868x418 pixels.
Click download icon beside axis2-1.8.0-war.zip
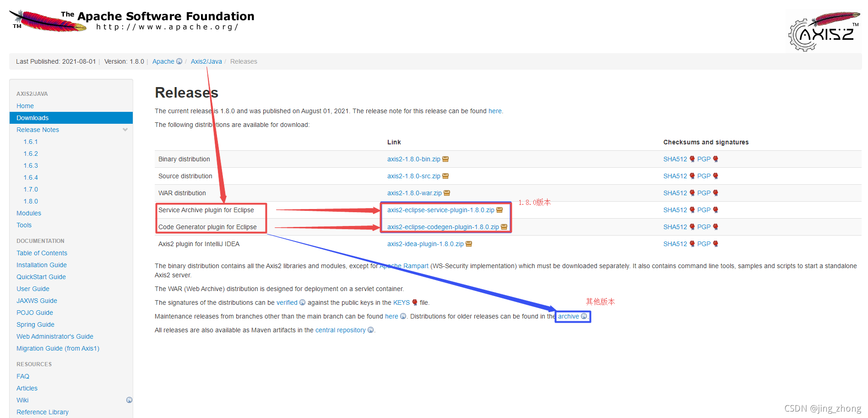click(447, 193)
